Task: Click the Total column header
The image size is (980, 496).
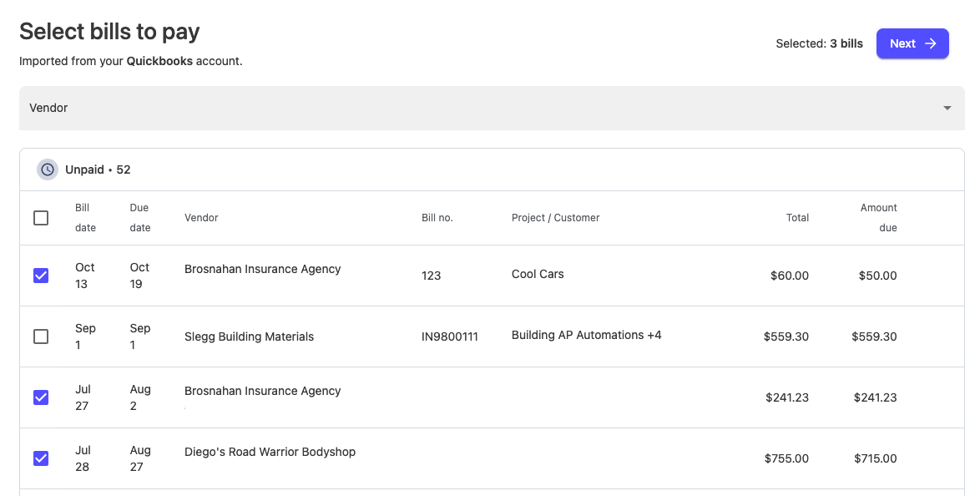Action: [797, 218]
